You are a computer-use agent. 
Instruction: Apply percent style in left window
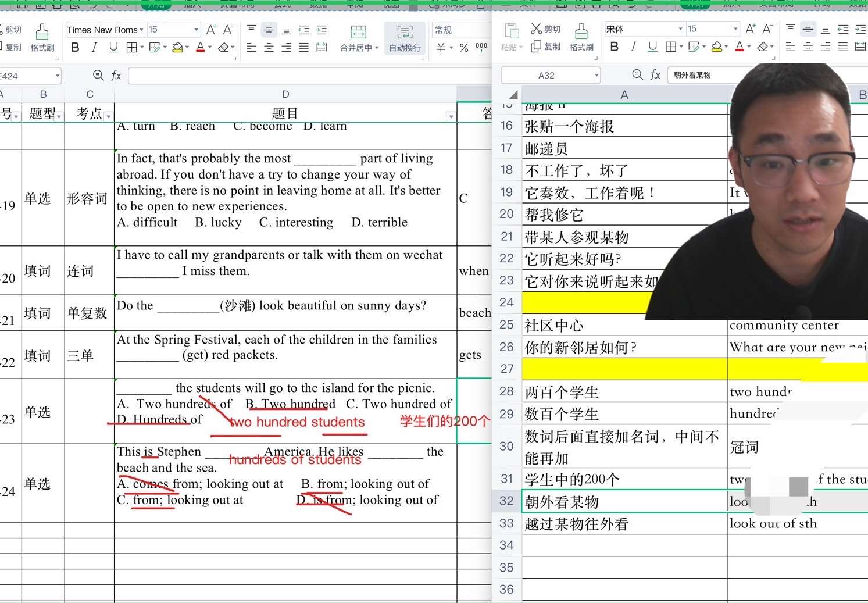point(464,48)
